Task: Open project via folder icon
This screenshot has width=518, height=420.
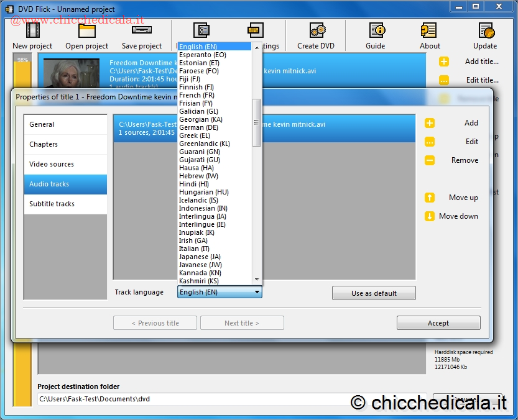Action: pyautogui.click(x=86, y=30)
